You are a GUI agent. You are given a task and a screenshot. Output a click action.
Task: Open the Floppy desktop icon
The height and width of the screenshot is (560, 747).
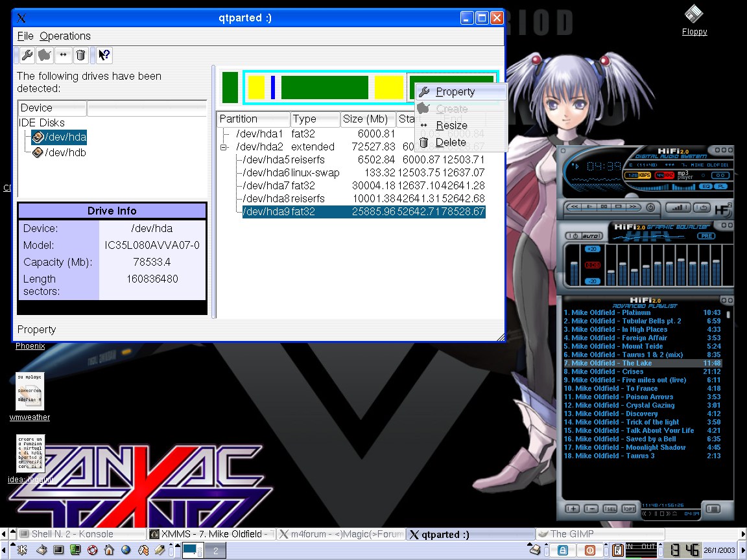tap(694, 16)
